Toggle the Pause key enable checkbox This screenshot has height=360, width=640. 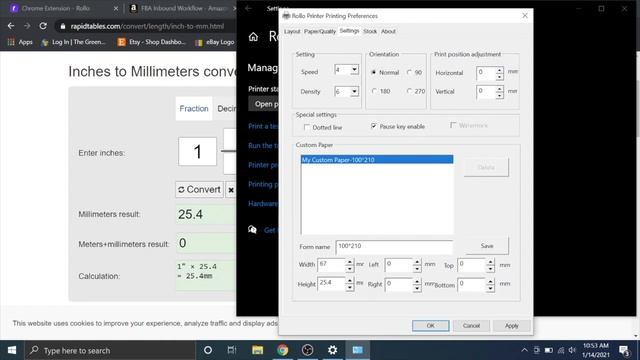point(373,126)
